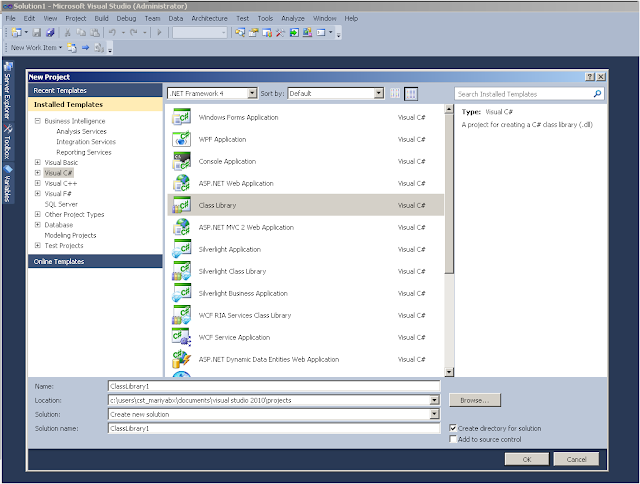The image size is (640, 484).
Task: Select the WCF Service Application template icon
Action: coord(182,337)
